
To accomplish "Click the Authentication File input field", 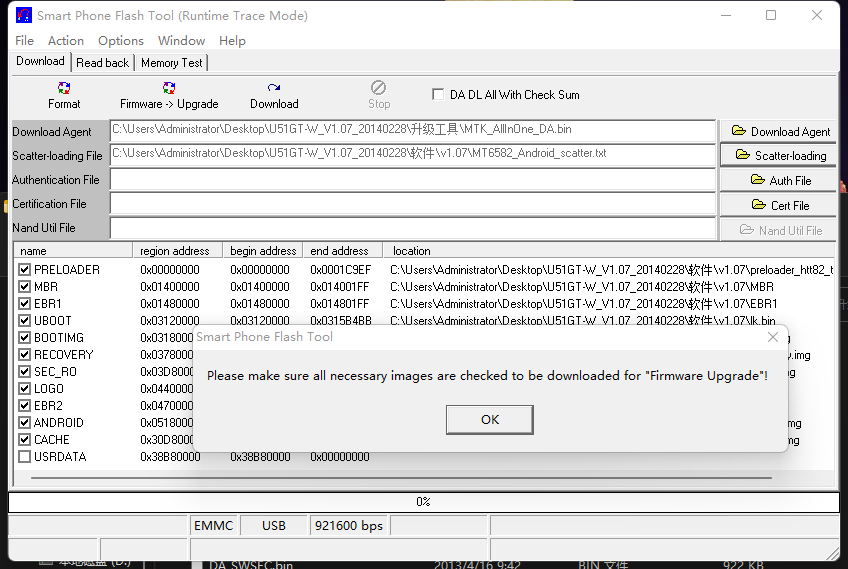I will [412, 180].
